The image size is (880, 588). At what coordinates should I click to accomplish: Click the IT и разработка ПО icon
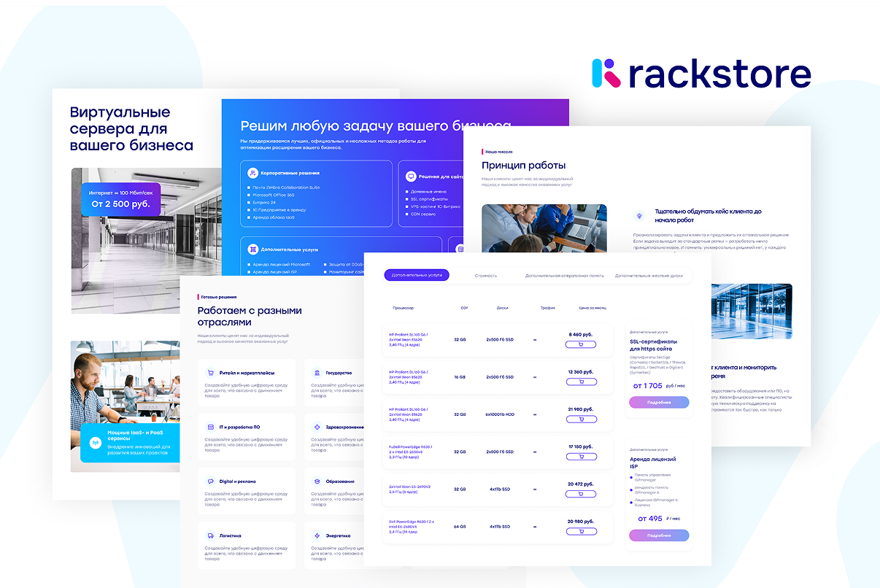211,427
